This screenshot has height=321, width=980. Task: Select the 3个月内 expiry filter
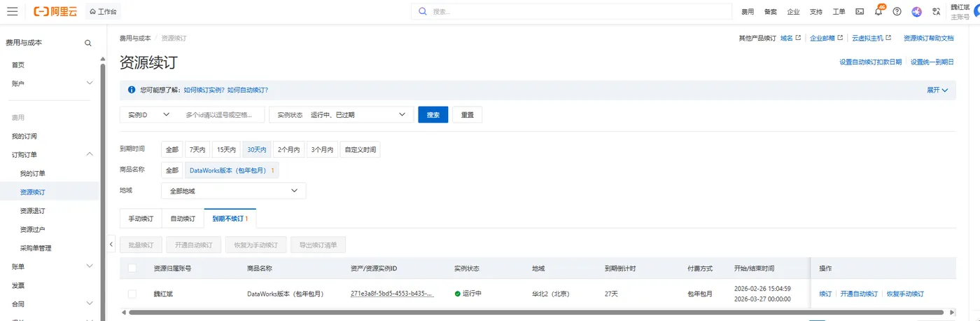(322, 149)
